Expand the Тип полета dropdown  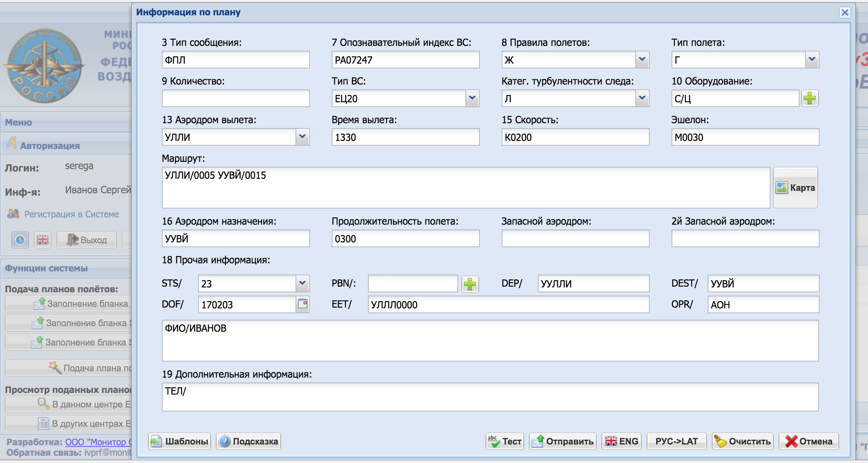pos(812,60)
